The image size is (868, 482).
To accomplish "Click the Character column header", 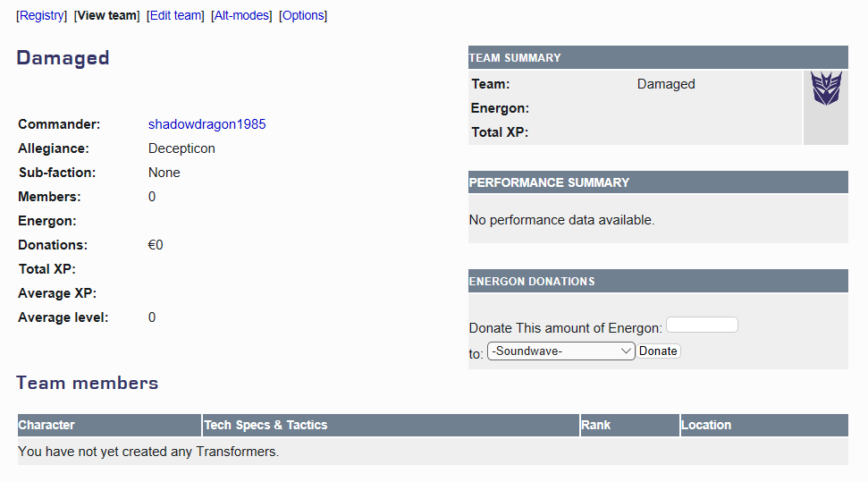I will (46, 425).
